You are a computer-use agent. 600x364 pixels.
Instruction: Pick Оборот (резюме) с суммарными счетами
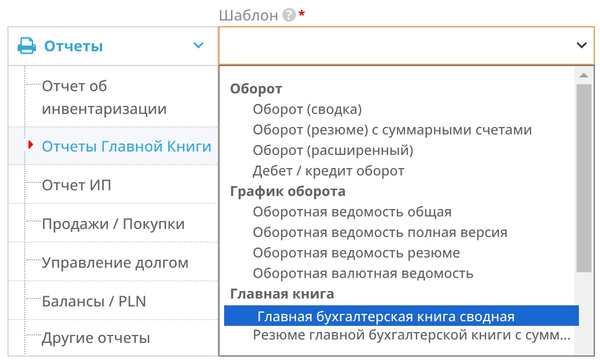[392, 130]
